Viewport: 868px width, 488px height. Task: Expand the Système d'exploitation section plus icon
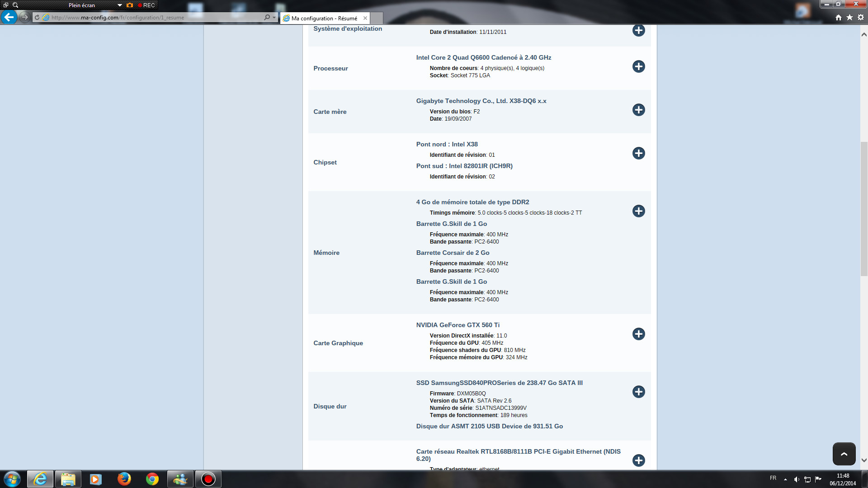[x=638, y=30]
